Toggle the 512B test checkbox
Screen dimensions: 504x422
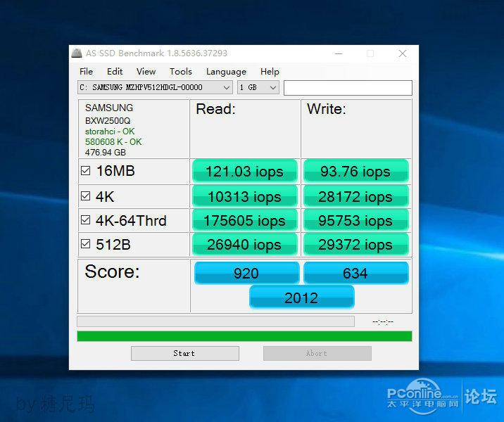85,244
